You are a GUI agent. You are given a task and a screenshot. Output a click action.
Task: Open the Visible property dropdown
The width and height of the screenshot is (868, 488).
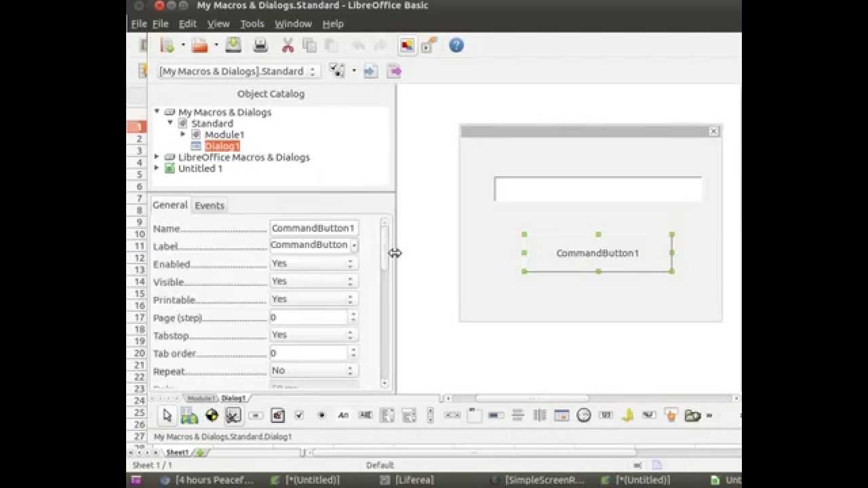(314, 281)
